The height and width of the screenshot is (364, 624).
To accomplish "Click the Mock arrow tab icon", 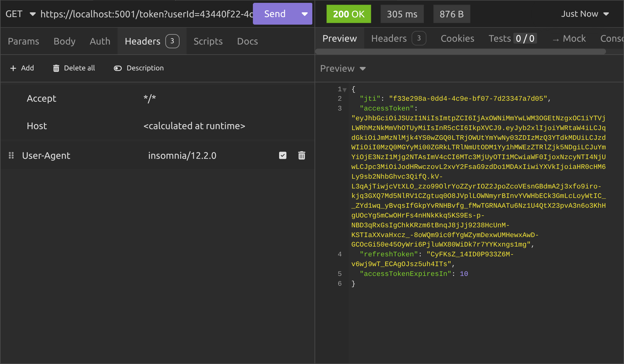I will [x=556, y=39].
